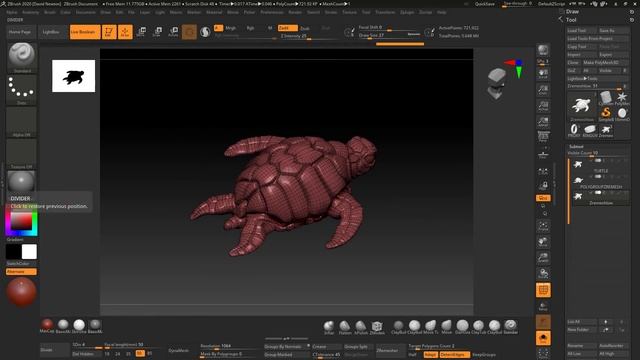Click the Zoom document icon
The height and width of the screenshot is (360, 640).
click(x=543, y=90)
